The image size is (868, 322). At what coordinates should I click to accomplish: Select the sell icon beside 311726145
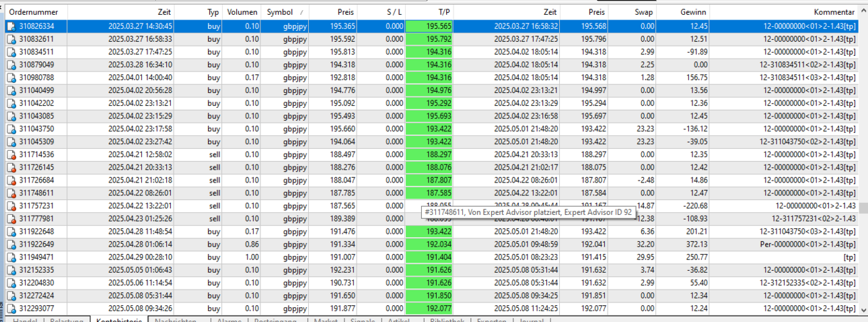point(11,167)
